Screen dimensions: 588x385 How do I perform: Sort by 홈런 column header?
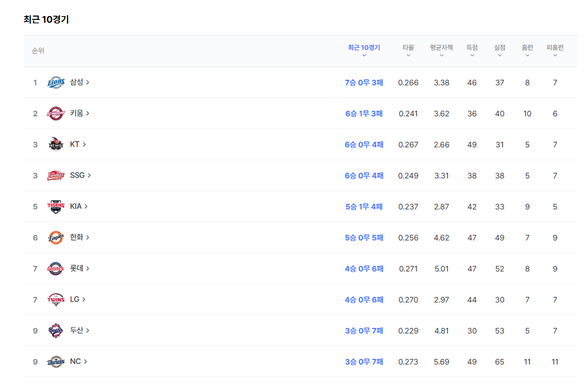527,50
